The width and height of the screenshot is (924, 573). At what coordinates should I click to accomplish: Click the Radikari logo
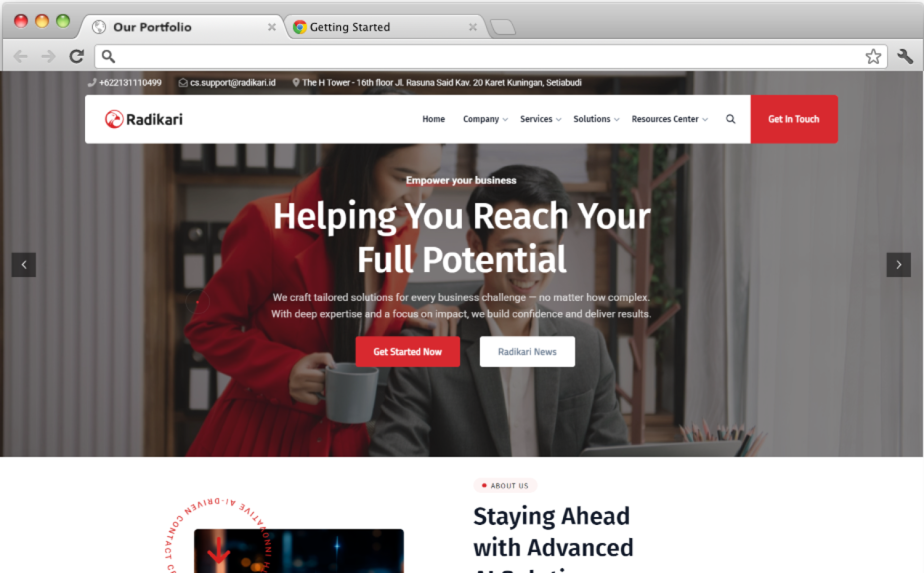point(144,119)
